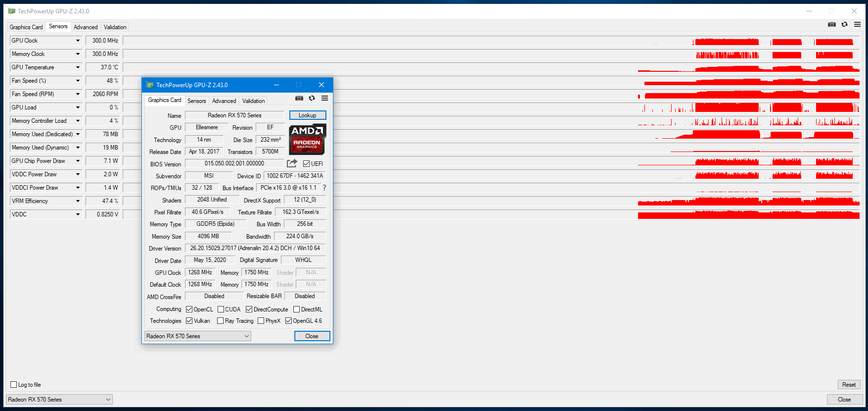Viewport: 868px width, 411px height.
Task: Toggle the UEFI checkbox
Action: tap(306, 164)
